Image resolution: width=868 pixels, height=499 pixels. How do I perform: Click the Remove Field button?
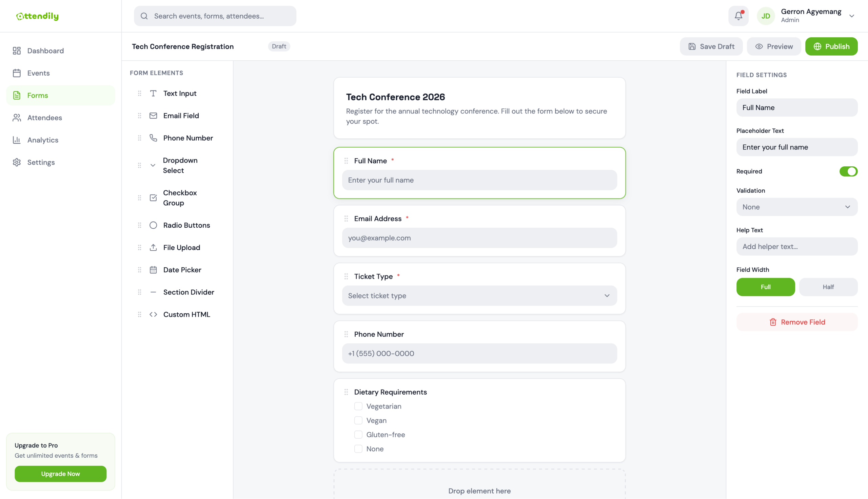click(796, 322)
